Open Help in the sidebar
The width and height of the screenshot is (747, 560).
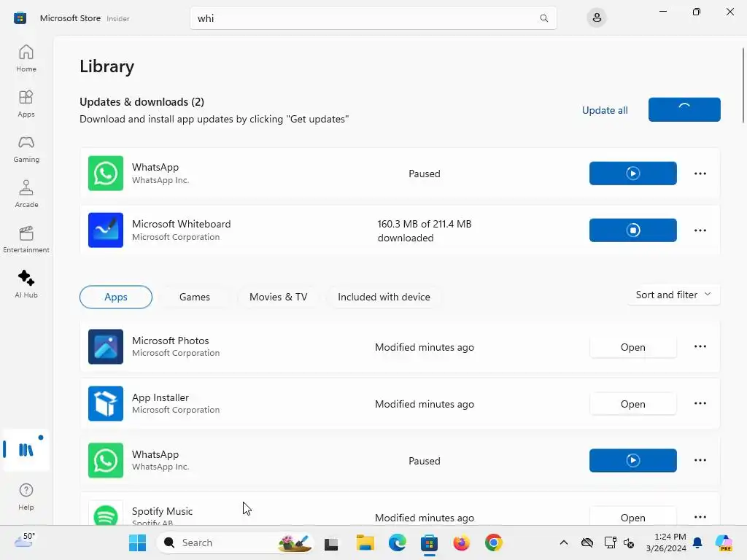tap(26, 497)
